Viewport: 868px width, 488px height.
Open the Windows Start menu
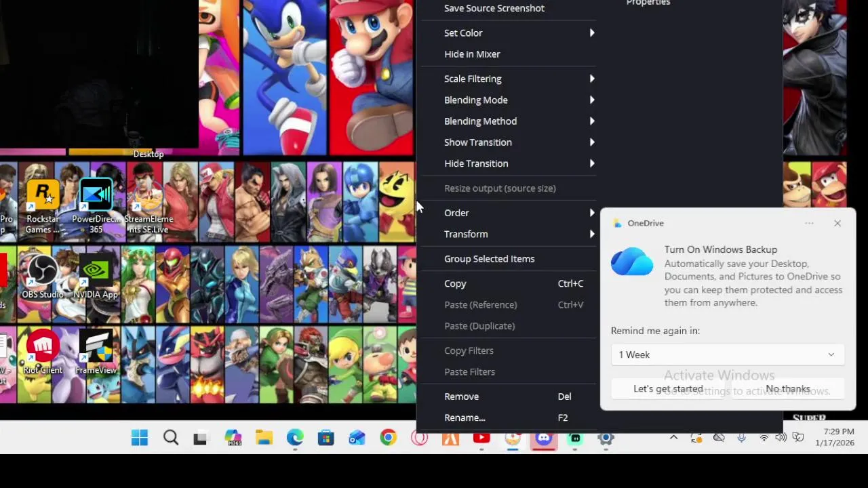click(140, 439)
